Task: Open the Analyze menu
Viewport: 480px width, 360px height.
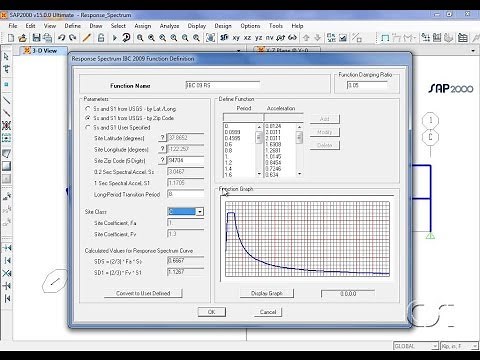Action: pos(169,26)
